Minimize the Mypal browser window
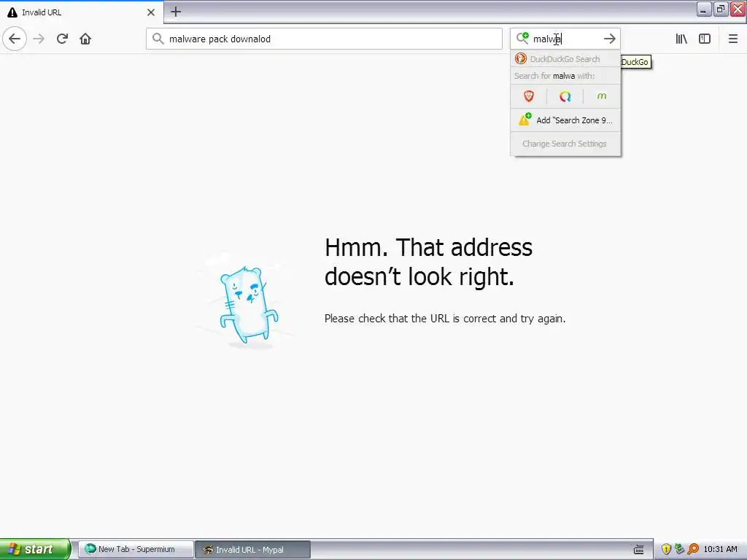Viewport: 747px width, 560px height. click(703, 9)
